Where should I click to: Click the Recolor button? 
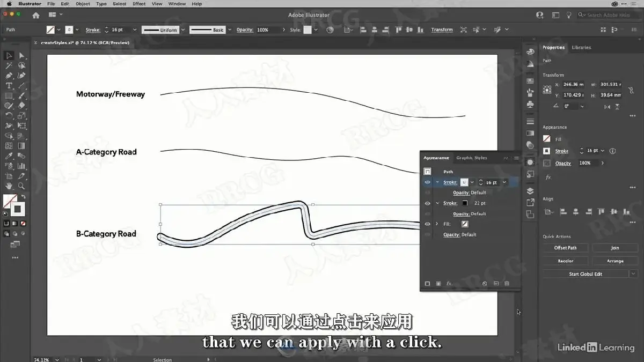[x=566, y=261]
